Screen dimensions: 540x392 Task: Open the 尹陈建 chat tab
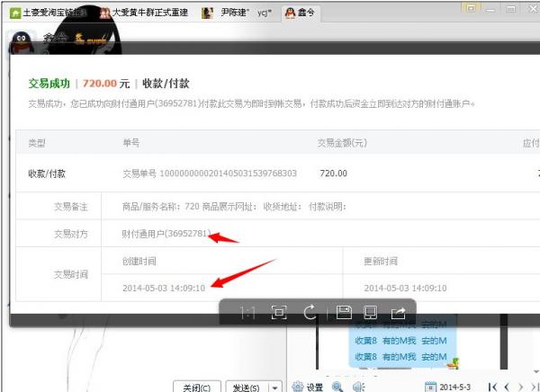coord(238,13)
